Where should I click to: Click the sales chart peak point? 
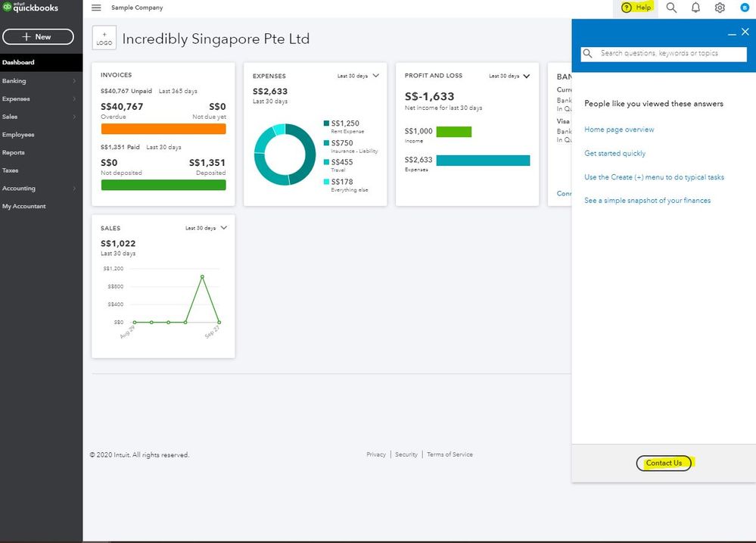coord(202,276)
